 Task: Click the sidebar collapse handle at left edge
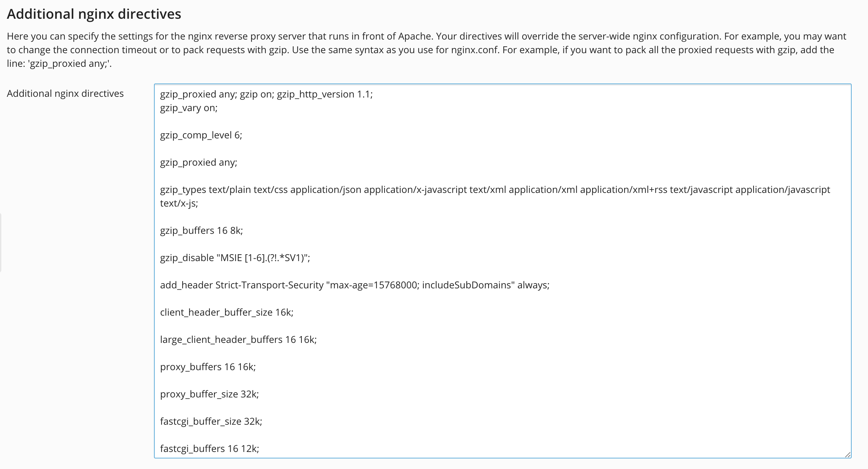1,243
